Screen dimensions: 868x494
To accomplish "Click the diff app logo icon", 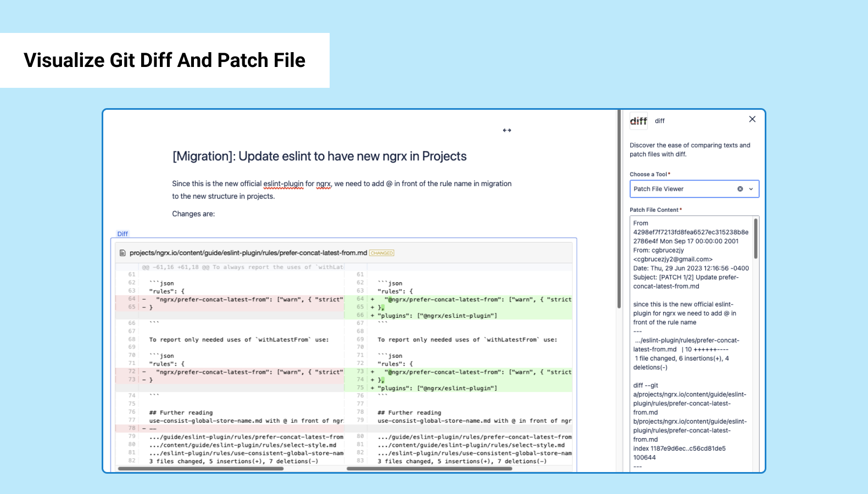I will pos(638,121).
